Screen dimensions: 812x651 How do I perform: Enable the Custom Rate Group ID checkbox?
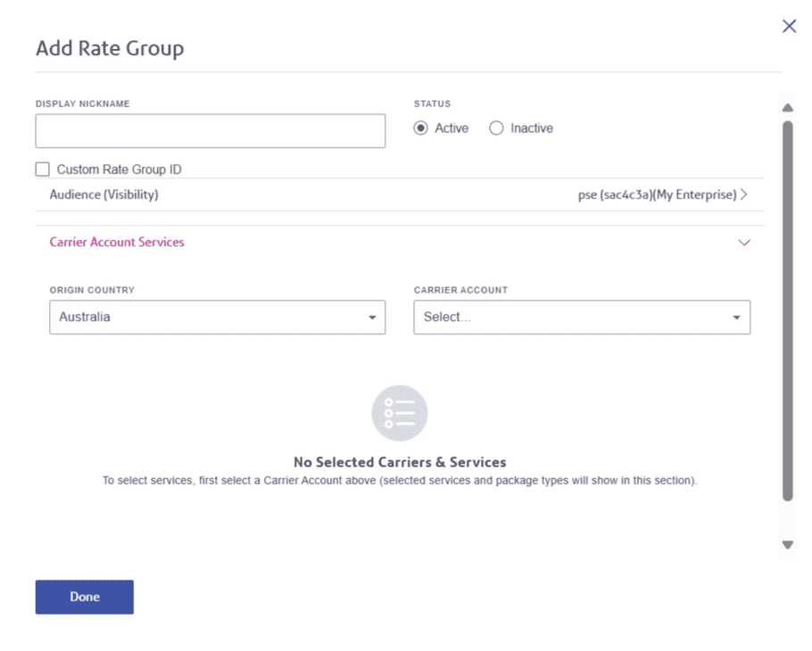43,169
